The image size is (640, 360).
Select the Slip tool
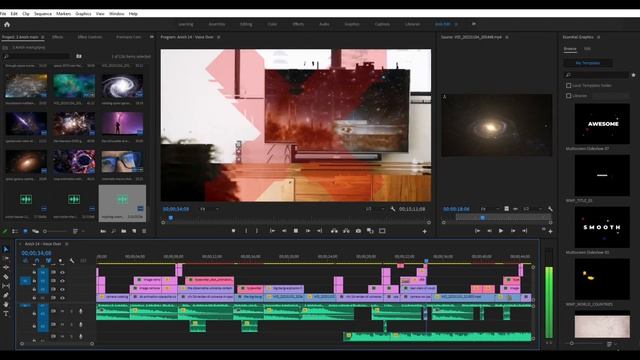click(x=6, y=286)
